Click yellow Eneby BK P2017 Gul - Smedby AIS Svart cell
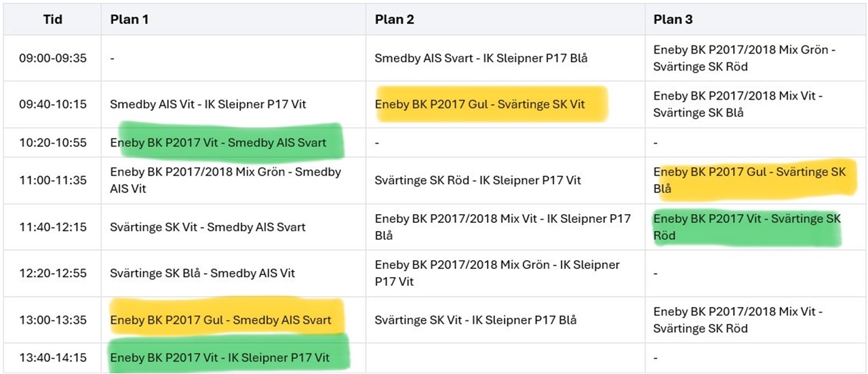This screenshot has width=868, height=374. (221, 320)
